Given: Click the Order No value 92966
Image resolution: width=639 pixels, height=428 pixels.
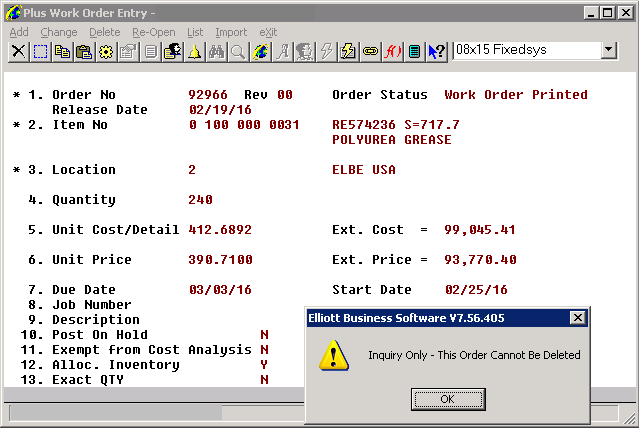Looking at the screenshot, I should click(x=208, y=95).
